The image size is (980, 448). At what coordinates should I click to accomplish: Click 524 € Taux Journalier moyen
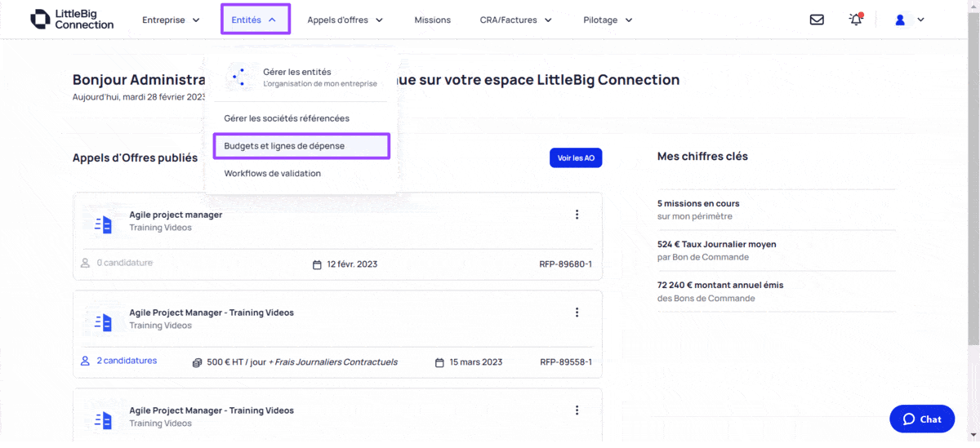point(717,244)
